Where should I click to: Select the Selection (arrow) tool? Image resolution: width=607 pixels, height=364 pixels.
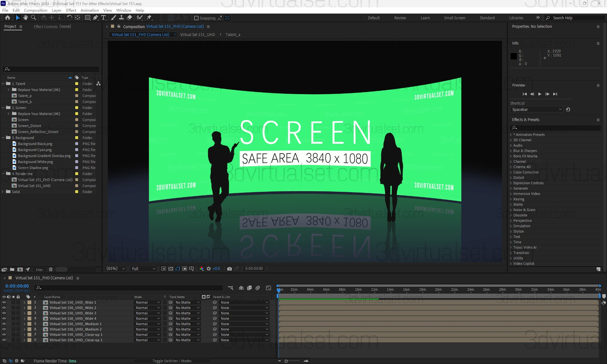[x=18, y=18]
